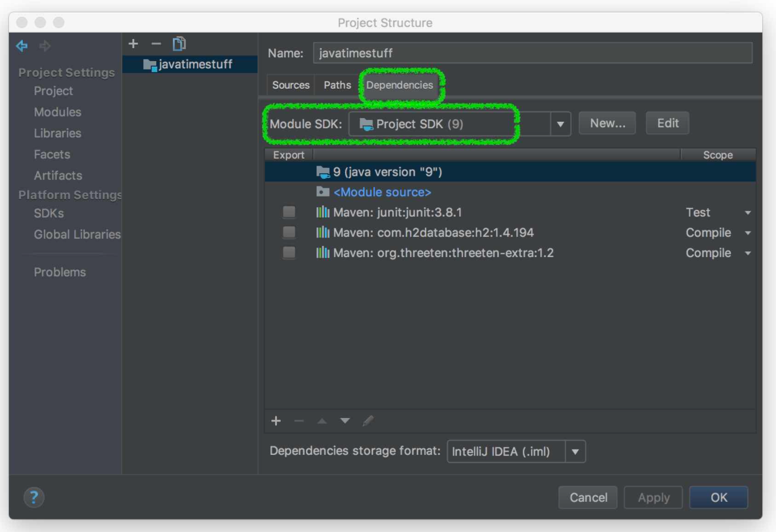Click the Scope column header

(718, 155)
